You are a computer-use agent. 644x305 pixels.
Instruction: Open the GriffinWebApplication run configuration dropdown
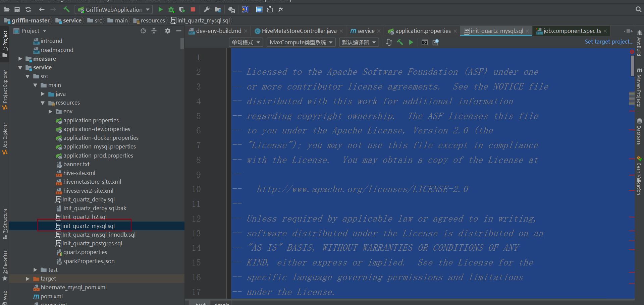(114, 10)
